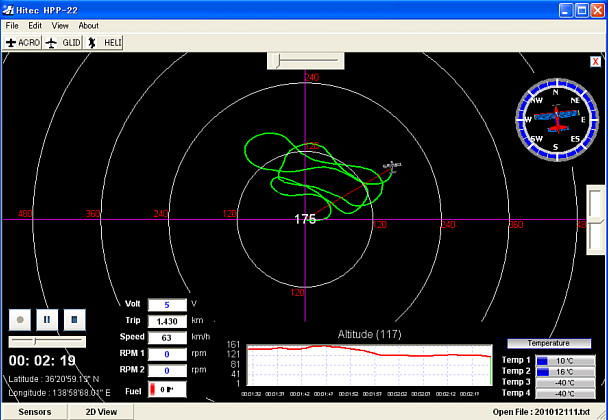Image resolution: width=608 pixels, height=420 pixels.
Task: Click the compass heading indicator
Action: pos(549,115)
